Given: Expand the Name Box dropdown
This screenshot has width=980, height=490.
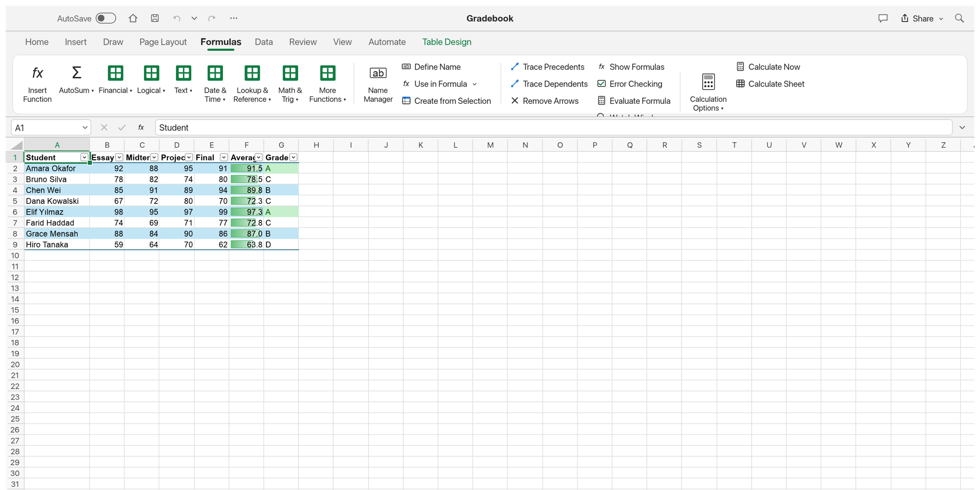Looking at the screenshot, I should tap(85, 127).
